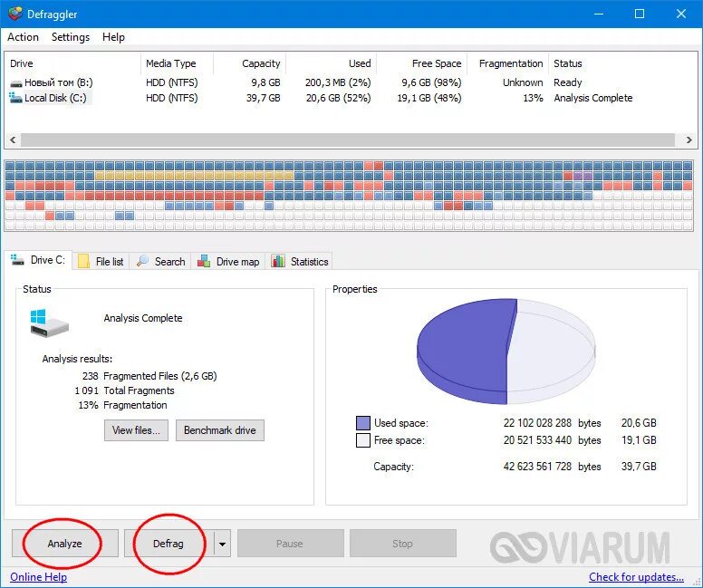Click the bar chart icon on Statistics tab
703x588 pixels.
(x=278, y=261)
